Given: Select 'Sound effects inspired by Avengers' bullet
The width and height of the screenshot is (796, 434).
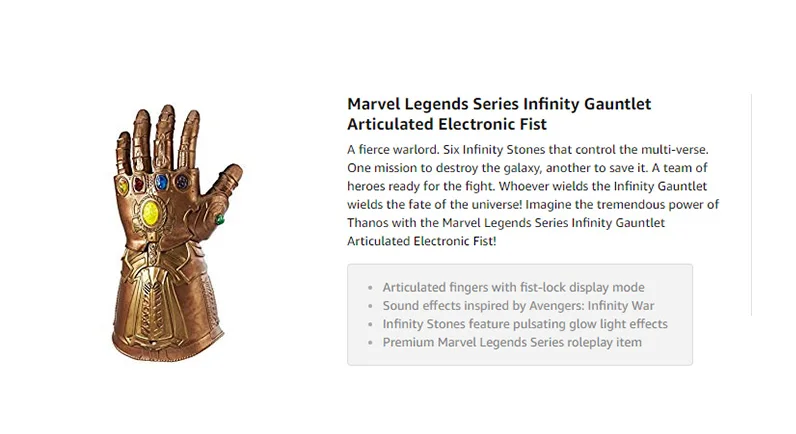Looking at the screenshot, I should point(518,306).
